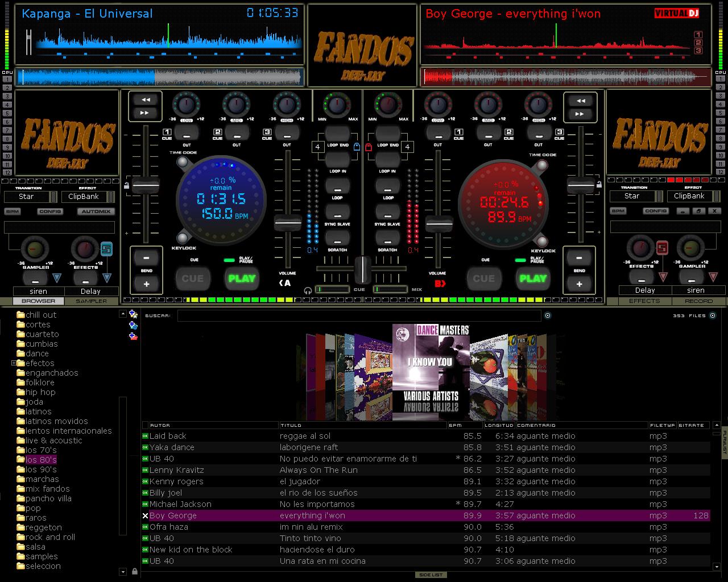728x582 pixels.
Task: Click pitch bend plus on deck A
Action: (146, 283)
